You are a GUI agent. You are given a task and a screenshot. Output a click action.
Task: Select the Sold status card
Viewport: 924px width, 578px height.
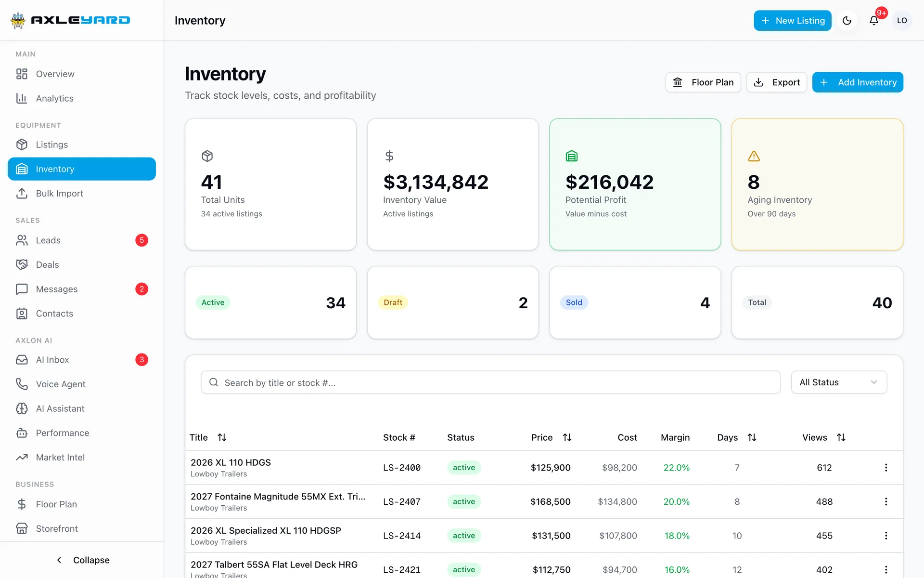point(635,302)
